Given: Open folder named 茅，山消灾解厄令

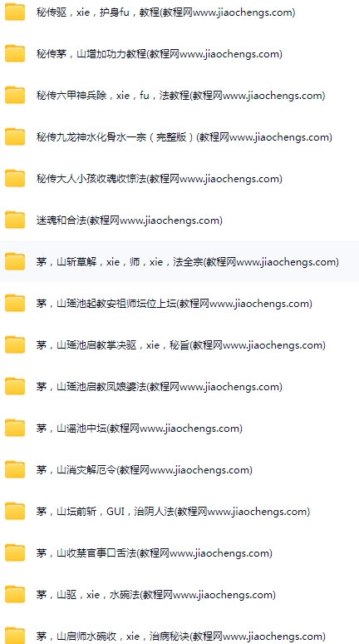Looking at the screenshot, I should pos(144,470).
